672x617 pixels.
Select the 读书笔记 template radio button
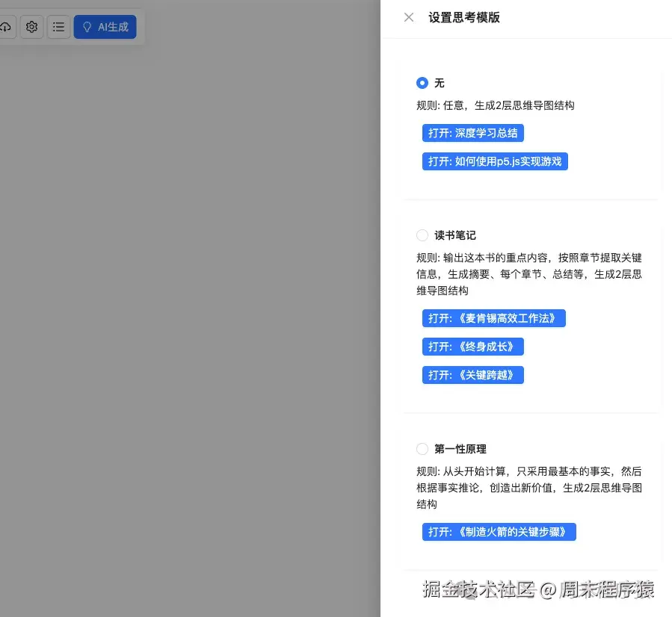pyautogui.click(x=422, y=235)
